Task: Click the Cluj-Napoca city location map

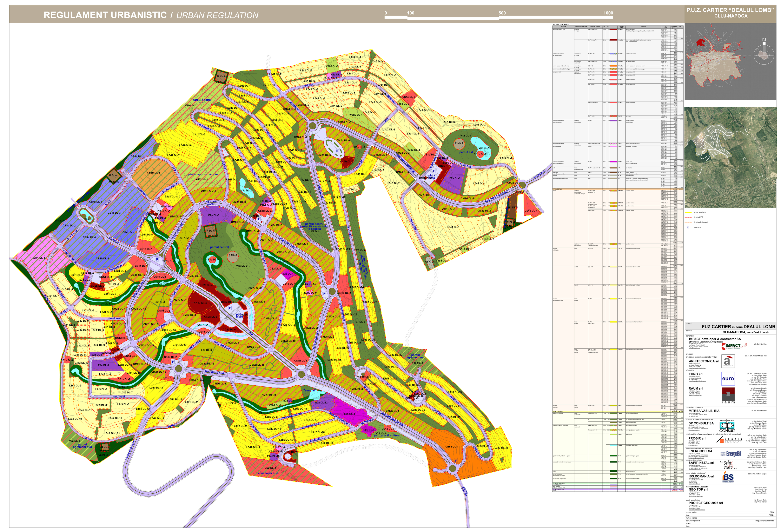Action: point(730,62)
